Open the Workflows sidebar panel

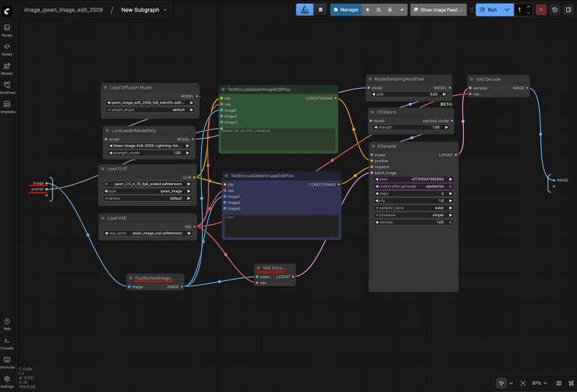(x=7, y=88)
